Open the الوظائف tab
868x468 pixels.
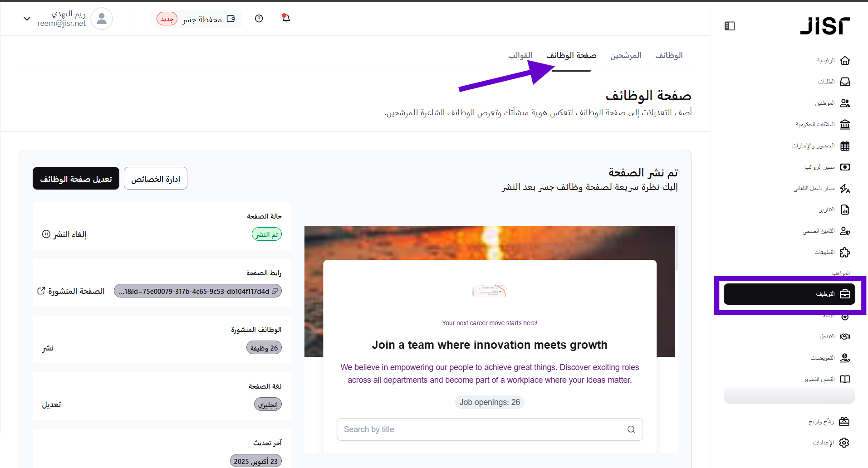(x=669, y=56)
